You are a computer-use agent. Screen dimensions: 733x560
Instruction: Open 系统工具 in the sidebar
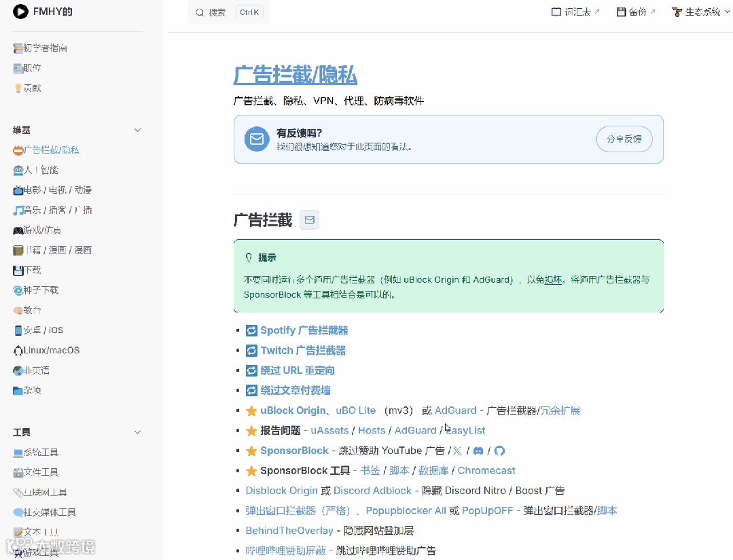pyautogui.click(x=36, y=453)
